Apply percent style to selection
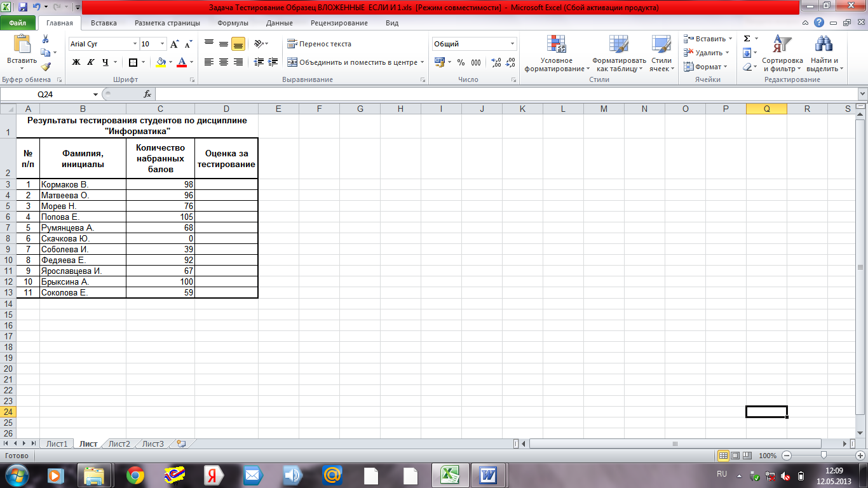868x488 pixels. tap(461, 62)
